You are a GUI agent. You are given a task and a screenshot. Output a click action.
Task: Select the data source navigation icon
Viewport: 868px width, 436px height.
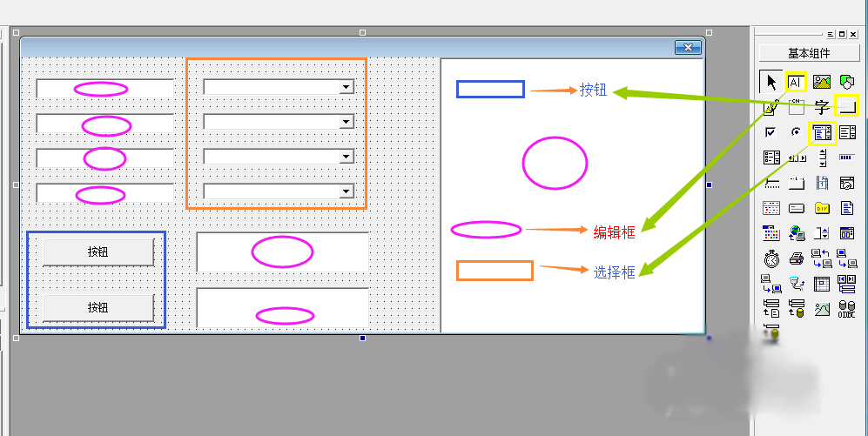[x=846, y=284]
